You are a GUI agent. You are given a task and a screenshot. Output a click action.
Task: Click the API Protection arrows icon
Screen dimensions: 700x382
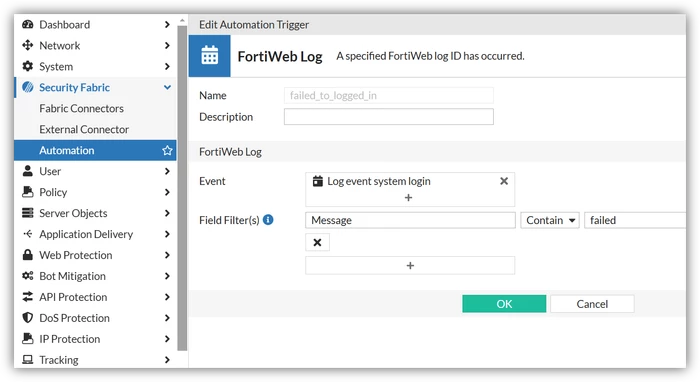[28, 297]
